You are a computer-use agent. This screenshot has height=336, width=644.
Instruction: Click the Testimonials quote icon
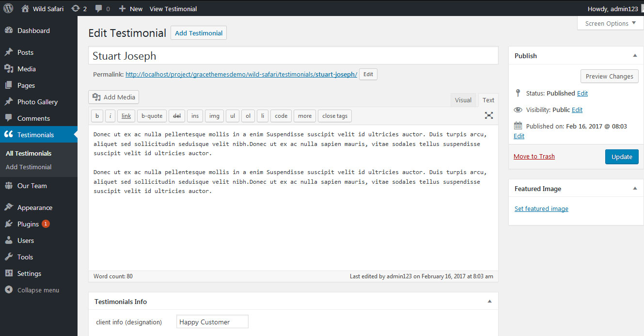(9, 135)
